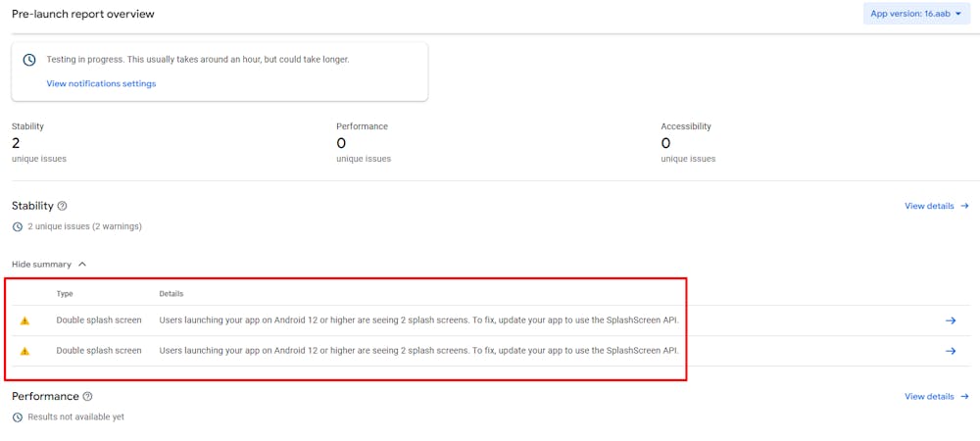Click the clock icon beside Testing in progress
980x441 pixels.
29,60
